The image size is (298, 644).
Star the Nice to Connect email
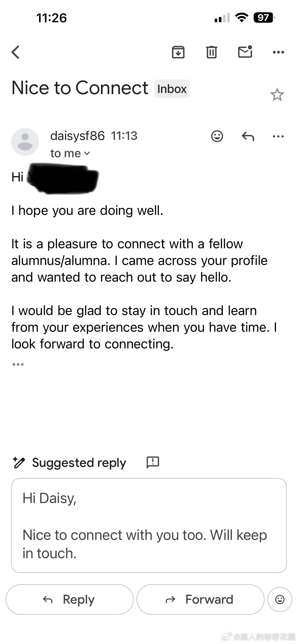[277, 95]
